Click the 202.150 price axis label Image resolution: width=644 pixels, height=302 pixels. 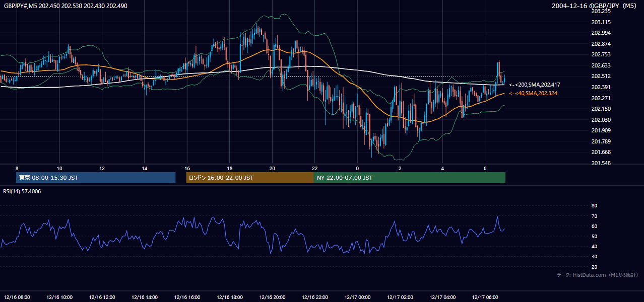tap(601, 109)
